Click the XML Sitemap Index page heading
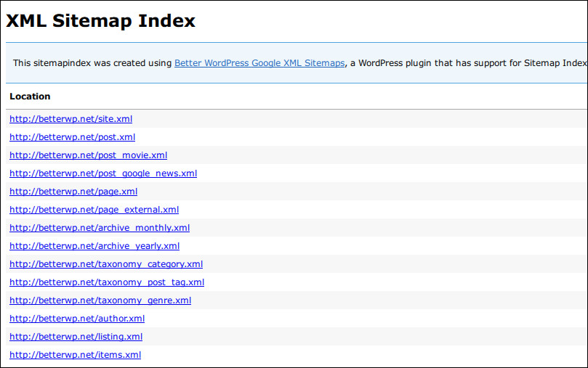588x368 pixels. pos(100,21)
